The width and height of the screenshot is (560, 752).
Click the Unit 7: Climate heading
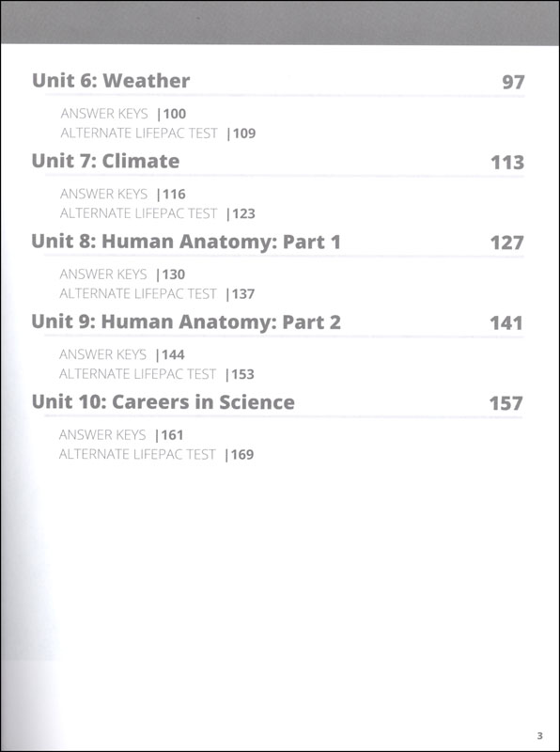click(105, 161)
